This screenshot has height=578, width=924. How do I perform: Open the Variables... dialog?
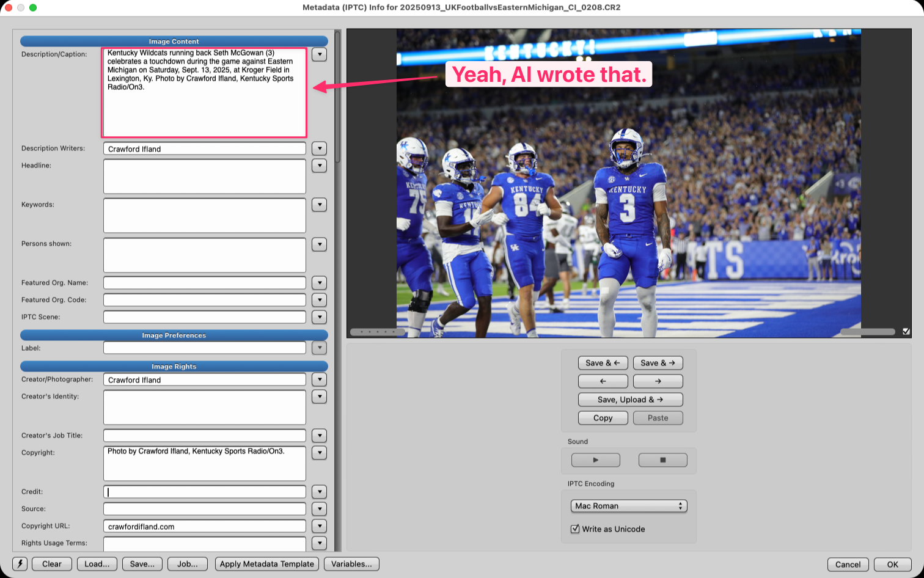point(351,564)
